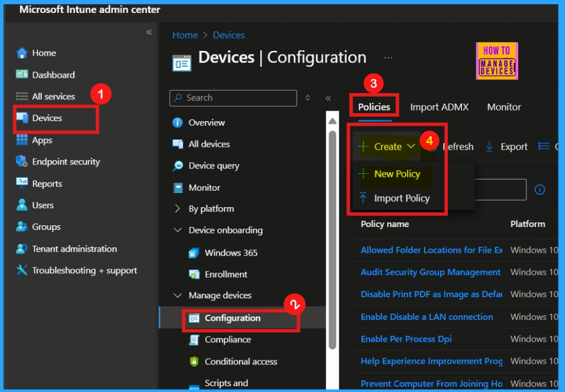Click the Conditional access label
565x392 pixels.
[241, 362]
